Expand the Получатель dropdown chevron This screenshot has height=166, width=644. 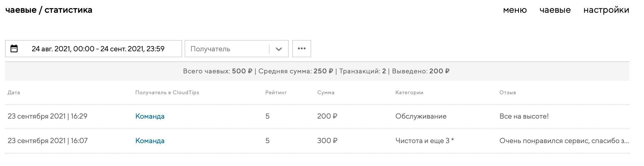tap(279, 49)
